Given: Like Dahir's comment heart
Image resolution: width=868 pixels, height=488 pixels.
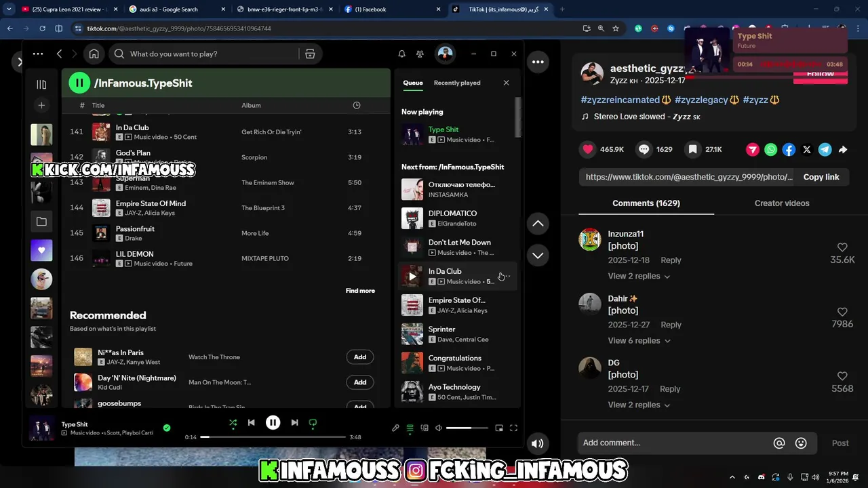Looking at the screenshot, I should [x=842, y=312].
